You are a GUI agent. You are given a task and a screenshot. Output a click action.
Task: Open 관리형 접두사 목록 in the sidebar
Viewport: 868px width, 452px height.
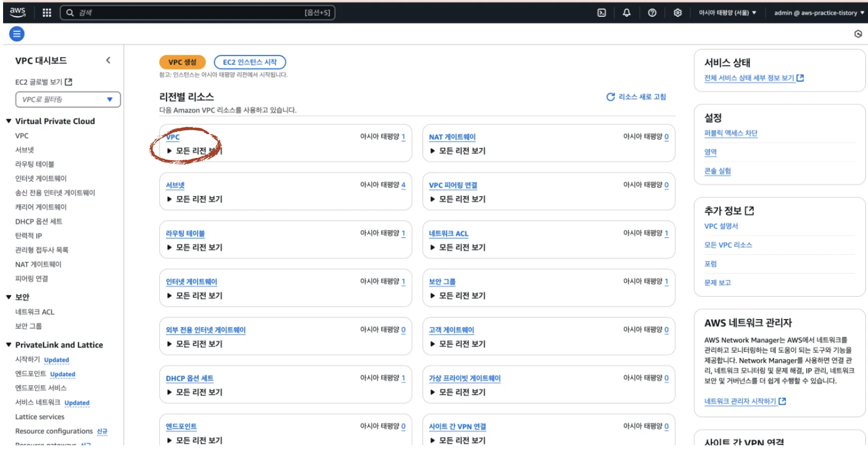coord(42,250)
